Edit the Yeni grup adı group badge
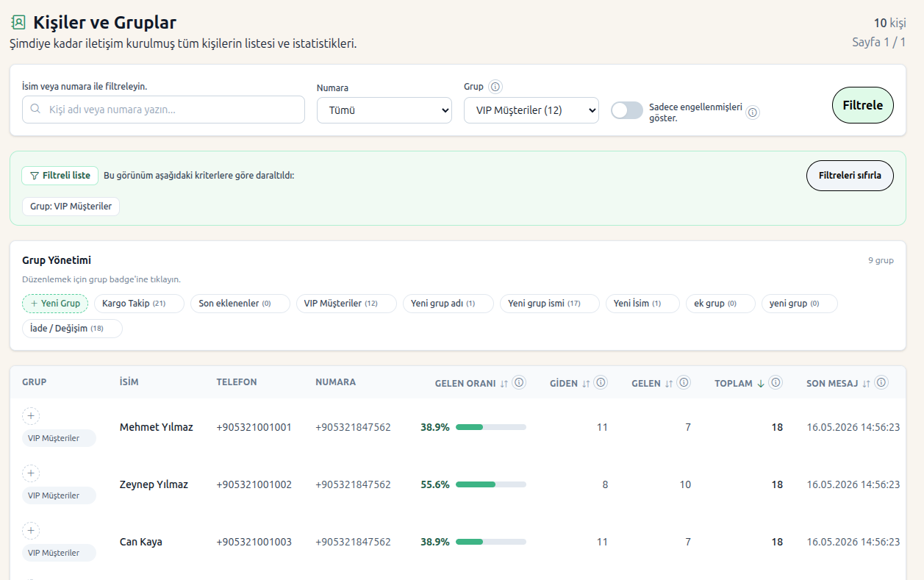Viewport: 924px width, 580px height. (x=448, y=304)
